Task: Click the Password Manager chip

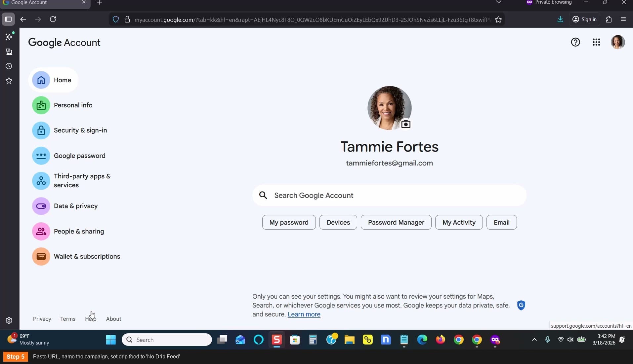Action: pyautogui.click(x=396, y=222)
